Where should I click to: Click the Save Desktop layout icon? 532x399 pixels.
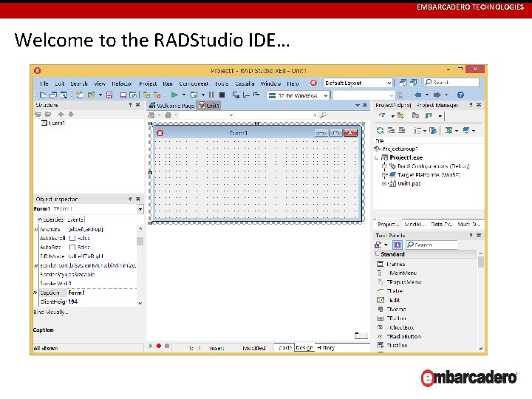(403, 83)
